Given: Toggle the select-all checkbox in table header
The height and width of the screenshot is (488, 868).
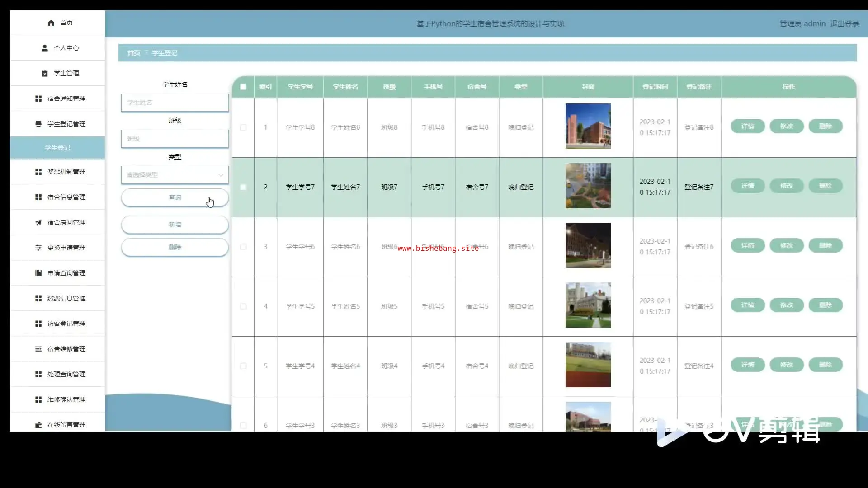Looking at the screenshot, I should pyautogui.click(x=243, y=87).
